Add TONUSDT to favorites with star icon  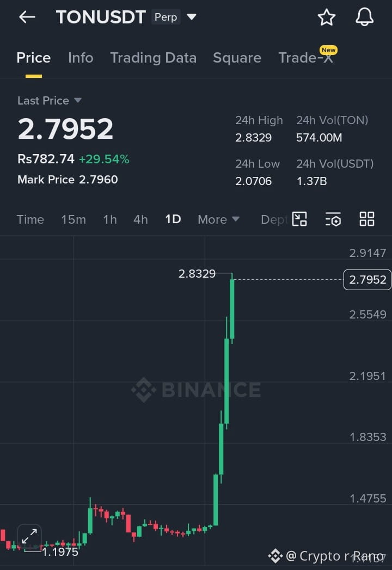coord(326,17)
